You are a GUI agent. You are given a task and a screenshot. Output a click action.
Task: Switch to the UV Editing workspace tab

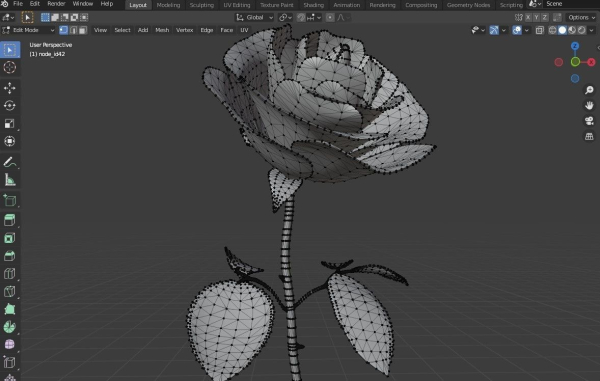237,5
